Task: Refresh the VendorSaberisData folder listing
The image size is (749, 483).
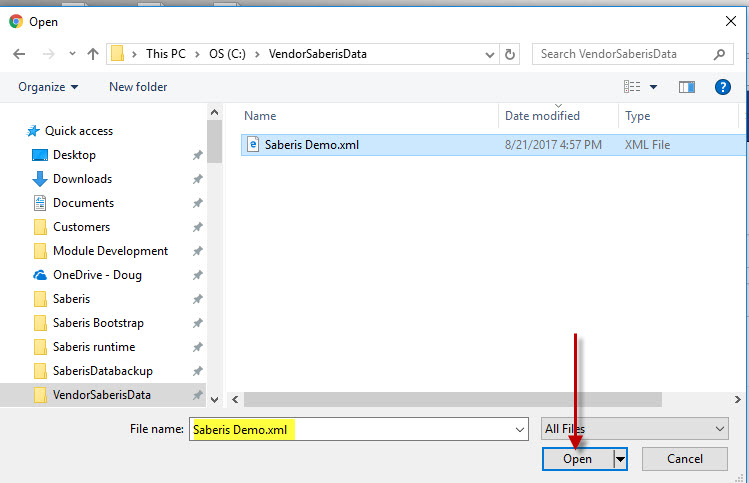Action: click(x=511, y=54)
